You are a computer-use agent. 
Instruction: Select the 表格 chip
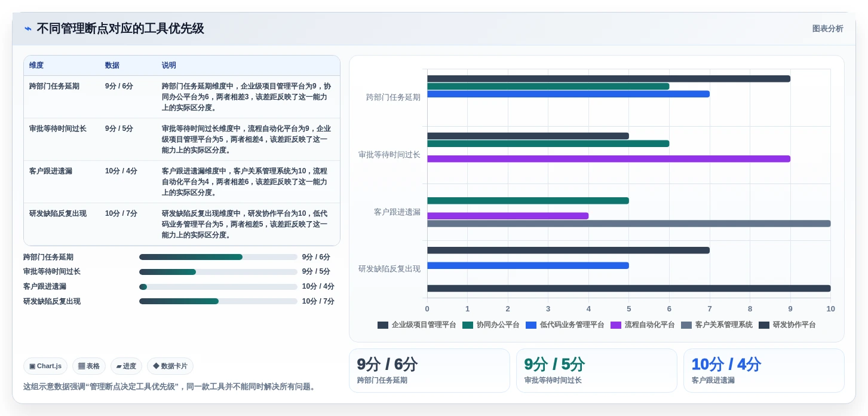coord(89,366)
